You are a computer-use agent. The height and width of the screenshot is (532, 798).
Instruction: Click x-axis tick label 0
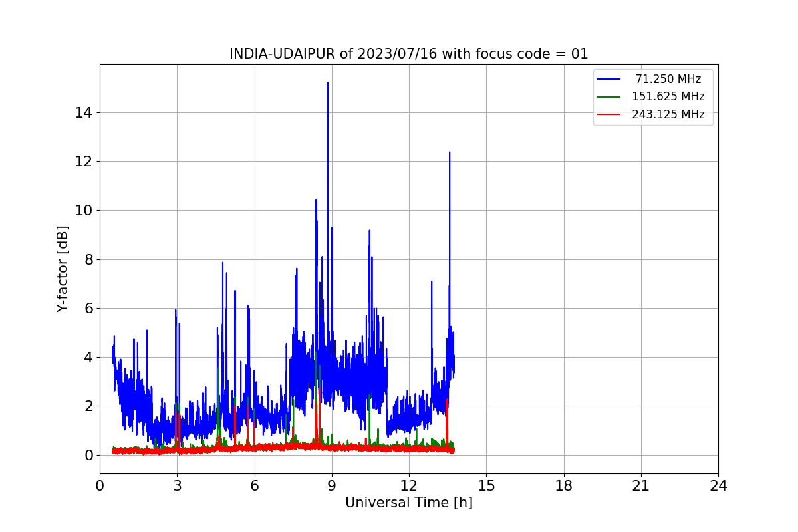coord(100,486)
